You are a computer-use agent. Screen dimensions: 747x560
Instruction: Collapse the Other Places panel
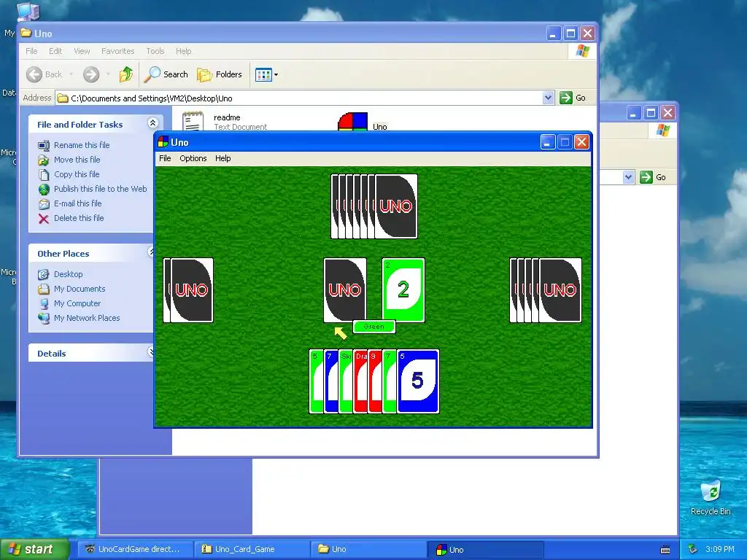151,252
